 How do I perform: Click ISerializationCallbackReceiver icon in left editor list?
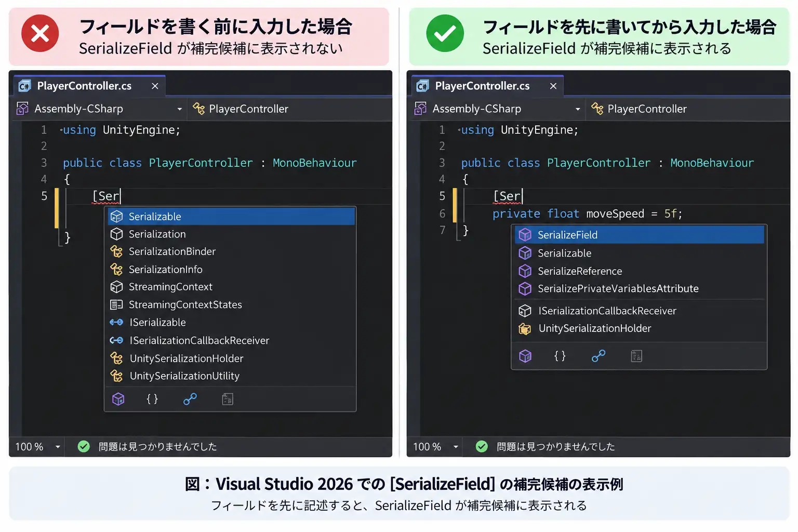coord(116,340)
